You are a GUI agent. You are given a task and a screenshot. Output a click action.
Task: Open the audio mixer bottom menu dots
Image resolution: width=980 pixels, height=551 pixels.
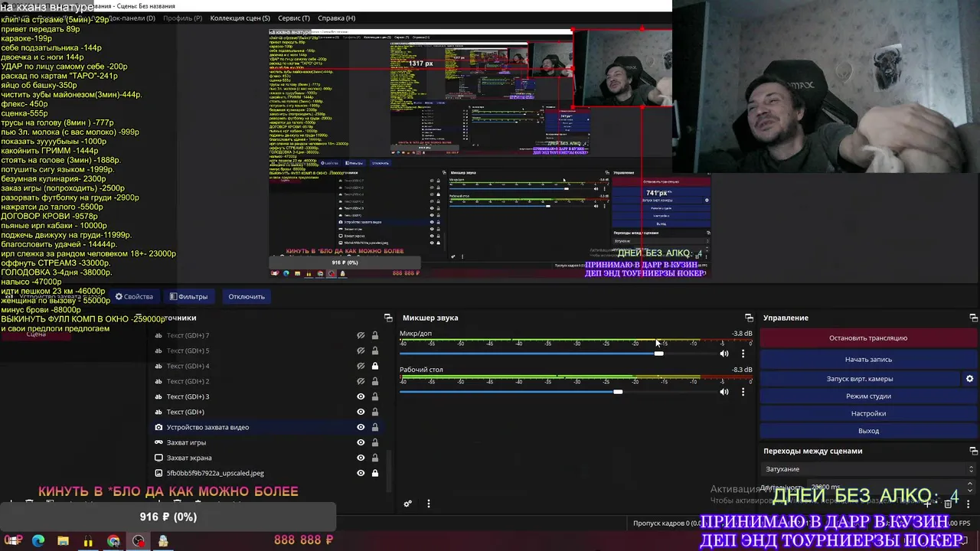pyautogui.click(x=429, y=504)
